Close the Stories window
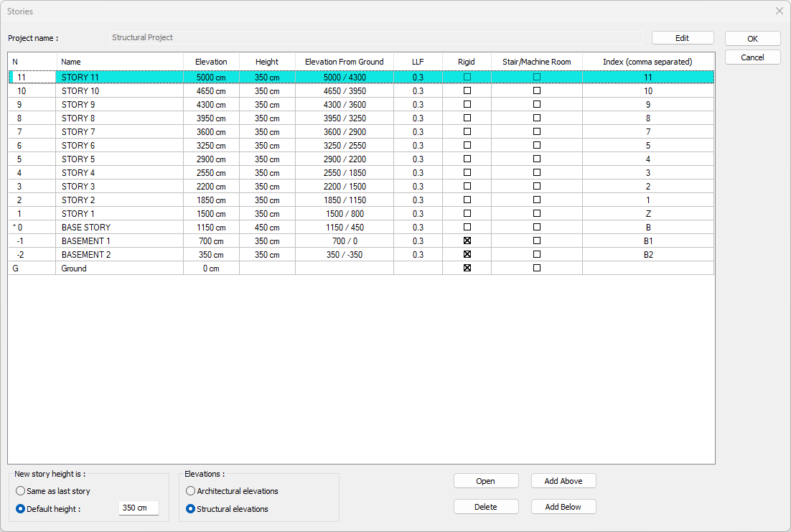 tap(779, 11)
